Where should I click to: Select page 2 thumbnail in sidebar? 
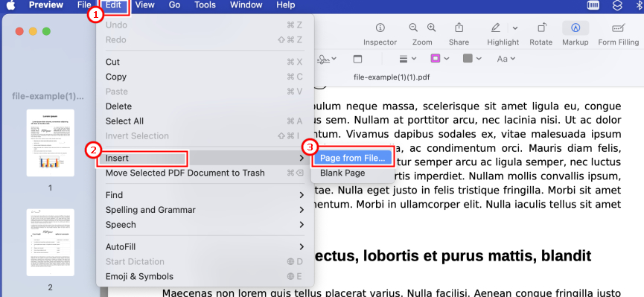tap(50, 243)
